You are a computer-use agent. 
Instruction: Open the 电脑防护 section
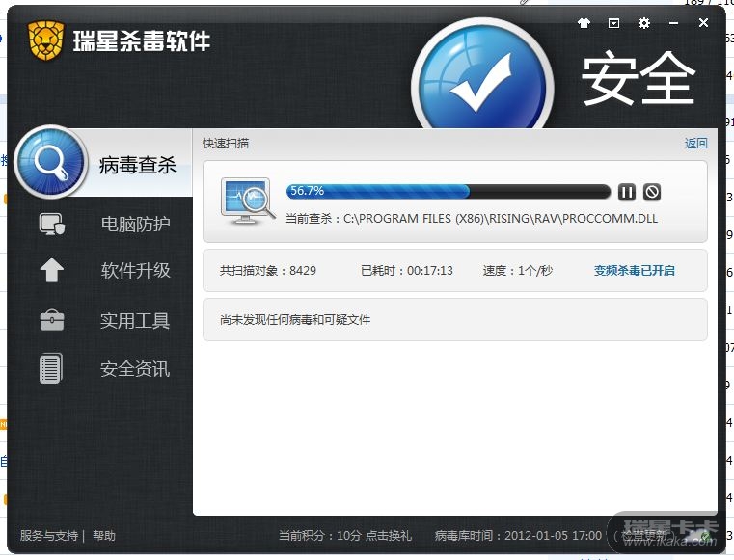pyautogui.click(x=135, y=224)
